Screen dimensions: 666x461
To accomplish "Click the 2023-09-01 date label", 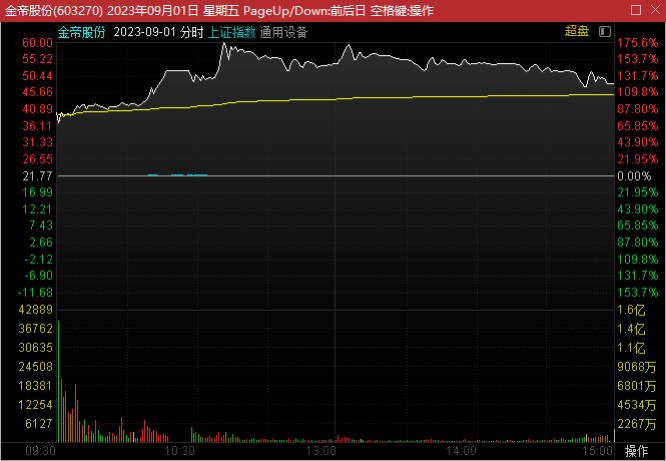I will tap(144, 32).
